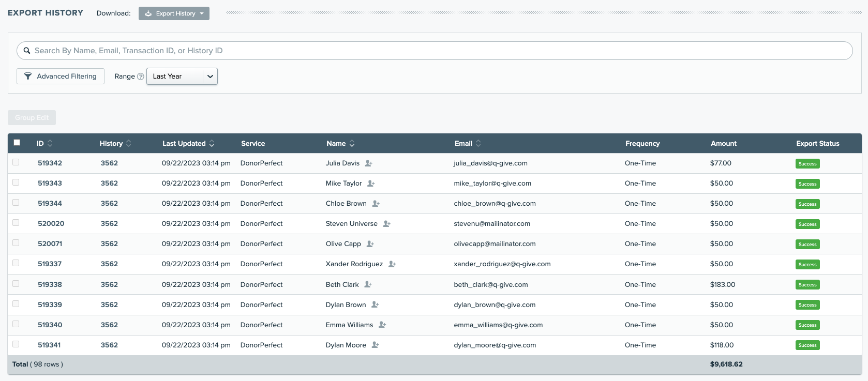This screenshot has height=381, width=868.
Task: Open donor profile icon for Beth Clark
Action: pos(368,284)
